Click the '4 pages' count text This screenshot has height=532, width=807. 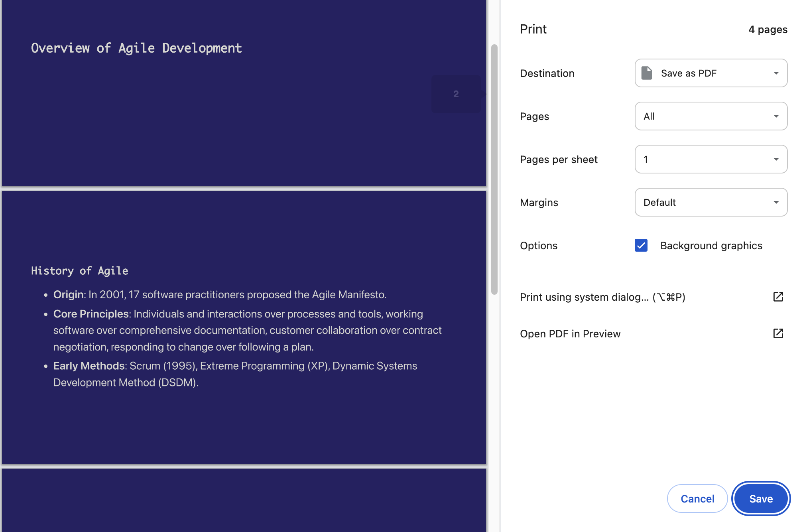tap(768, 30)
